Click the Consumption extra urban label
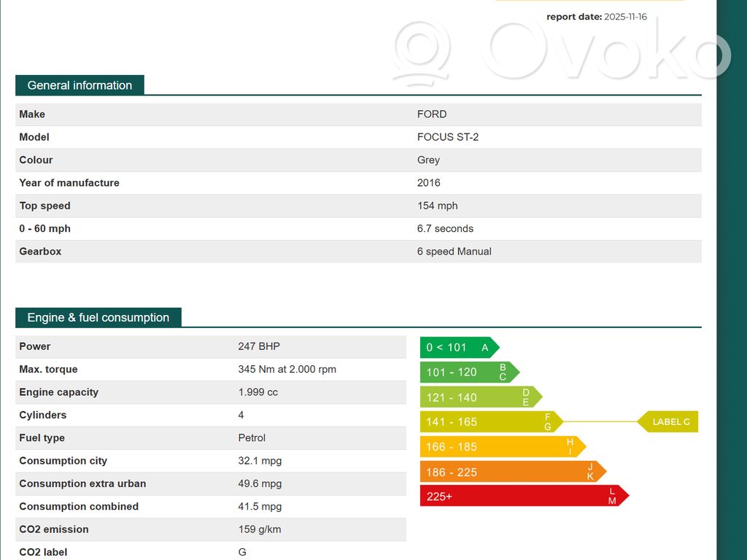This screenshot has width=747, height=560. tap(82, 483)
